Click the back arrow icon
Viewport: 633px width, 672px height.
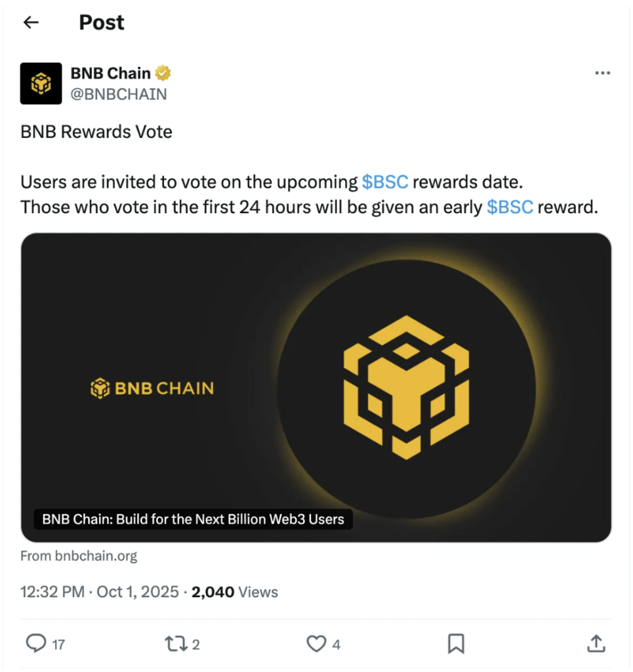click(x=31, y=22)
